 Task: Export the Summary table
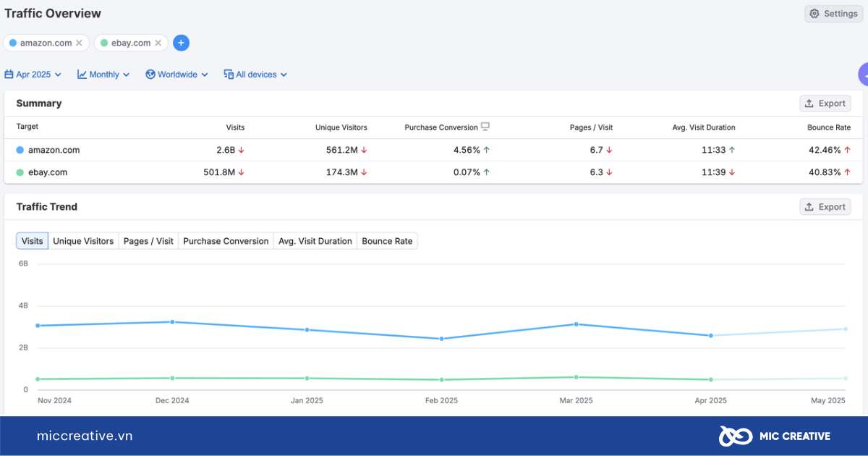point(825,104)
